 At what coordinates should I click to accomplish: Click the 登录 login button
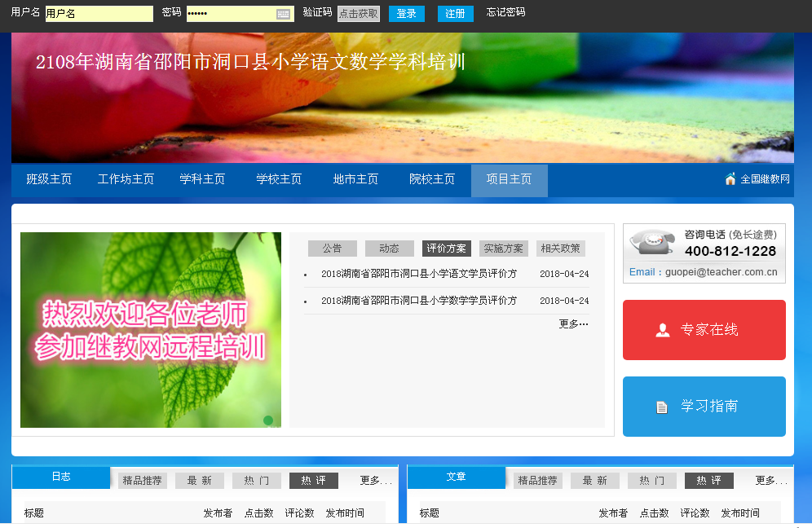click(406, 14)
